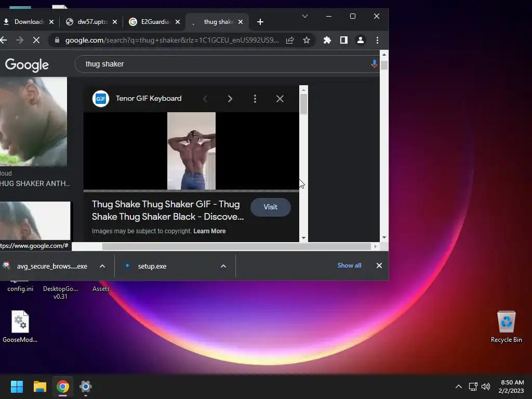This screenshot has width=532, height=399.
Task: Click the Visit button
Action: tap(270, 207)
